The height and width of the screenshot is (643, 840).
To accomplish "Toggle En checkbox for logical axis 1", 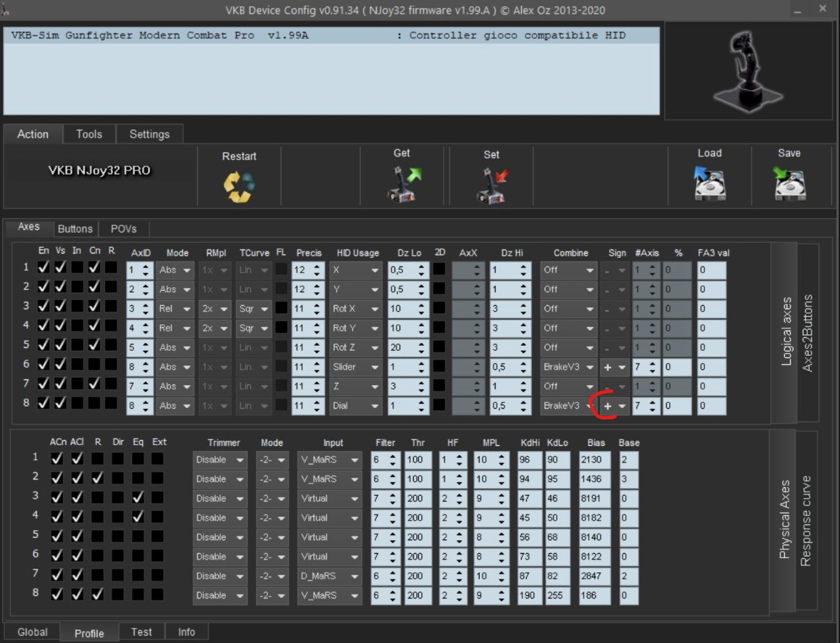I will (44, 266).
